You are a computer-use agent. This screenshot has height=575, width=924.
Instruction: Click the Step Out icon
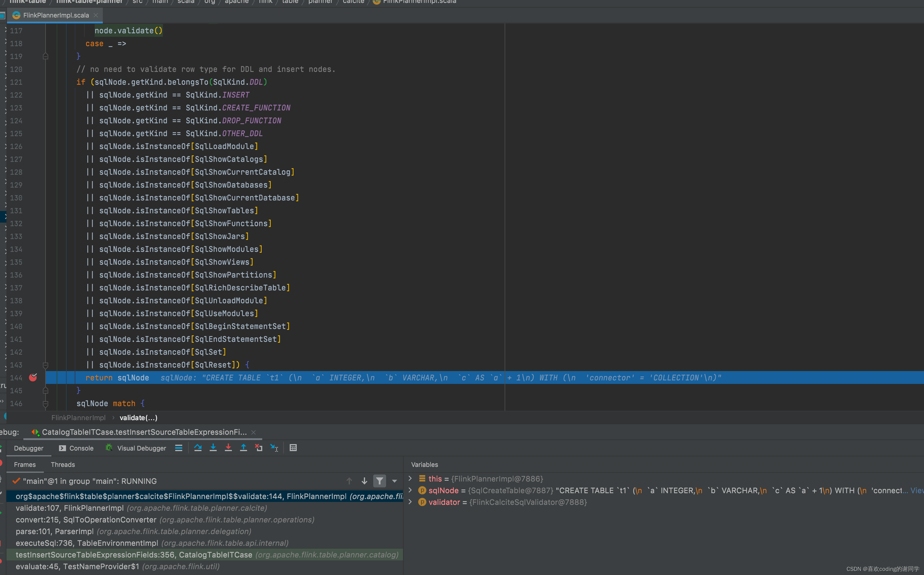pyautogui.click(x=244, y=448)
